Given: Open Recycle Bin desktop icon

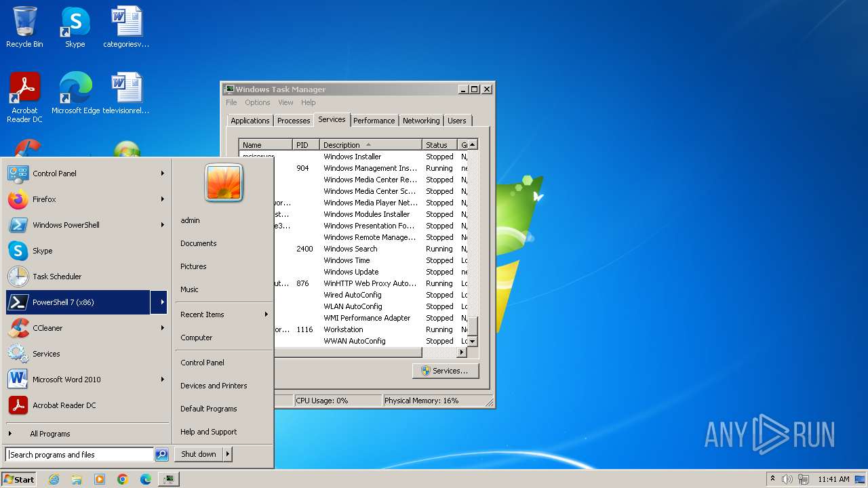Looking at the screenshot, I should 24,27.
